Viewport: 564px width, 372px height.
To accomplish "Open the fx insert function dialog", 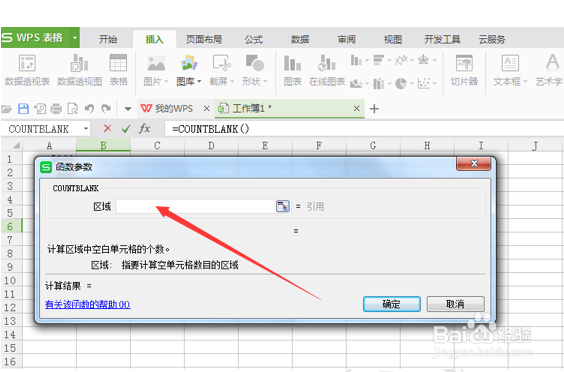I will click(144, 128).
